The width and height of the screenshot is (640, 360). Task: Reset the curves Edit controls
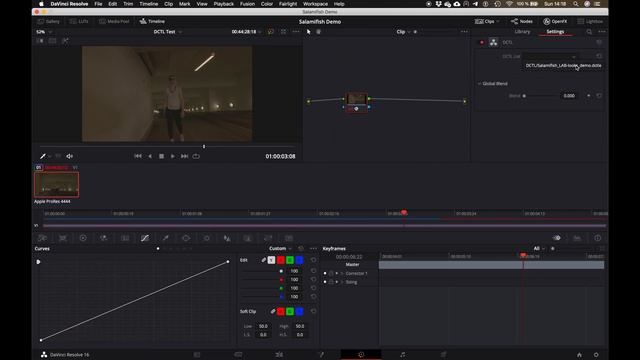click(x=313, y=260)
